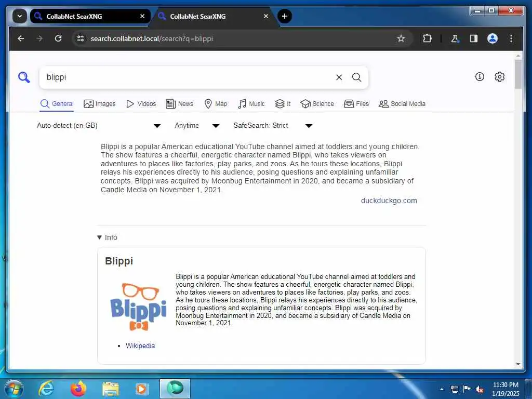Image resolution: width=532 pixels, height=399 pixels.
Task: Click the muted volume tray icon
Action: [x=480, y=390]
